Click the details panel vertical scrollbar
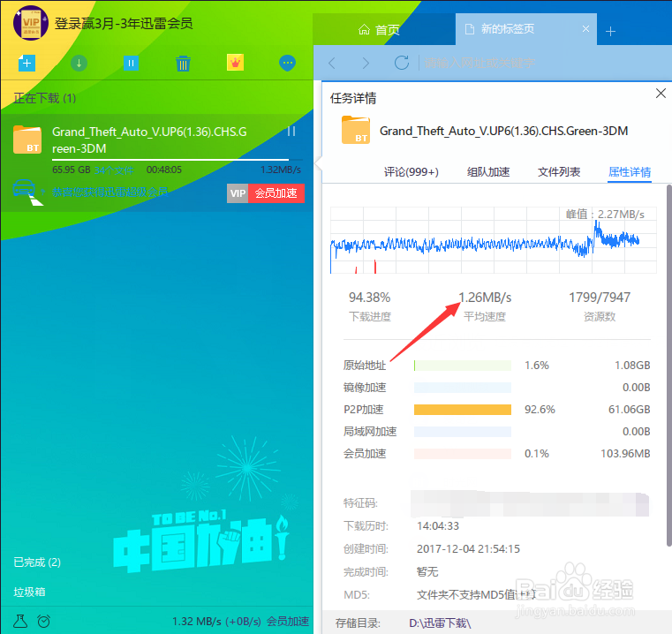 669,366
